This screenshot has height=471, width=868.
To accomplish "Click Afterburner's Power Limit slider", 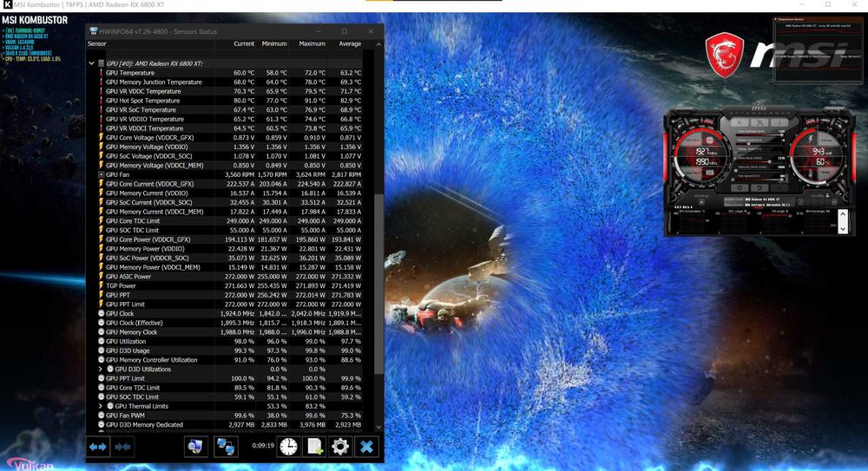I will (x=759, y=144).
